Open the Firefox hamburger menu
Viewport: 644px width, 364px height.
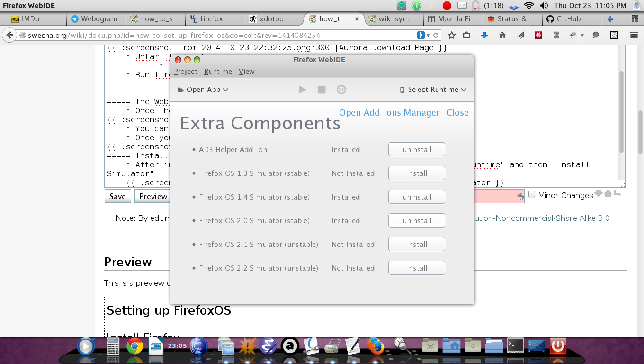[634, 35]
